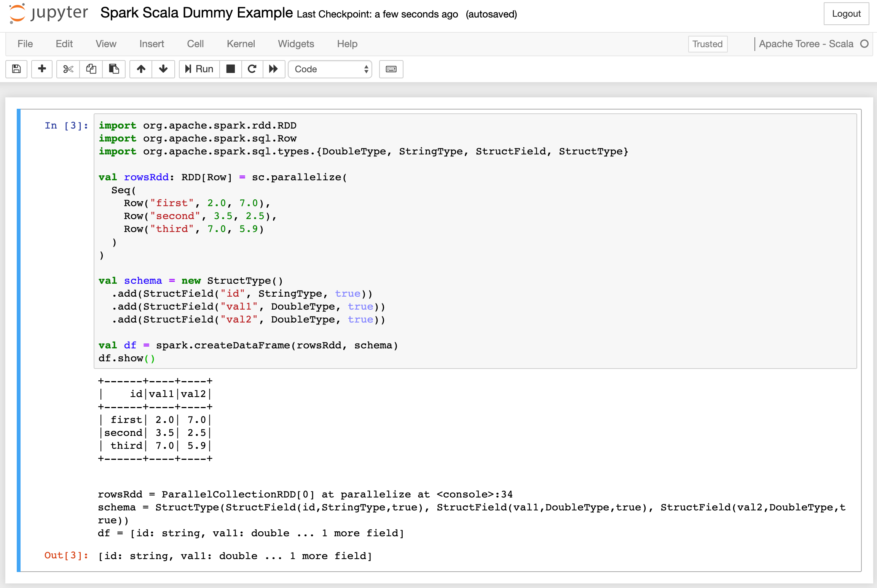Image resolution: width=877 pixels, height=588 pixels.
Task: Insert a new cell below using the plus icon
Action: click(x=41, y=69)
